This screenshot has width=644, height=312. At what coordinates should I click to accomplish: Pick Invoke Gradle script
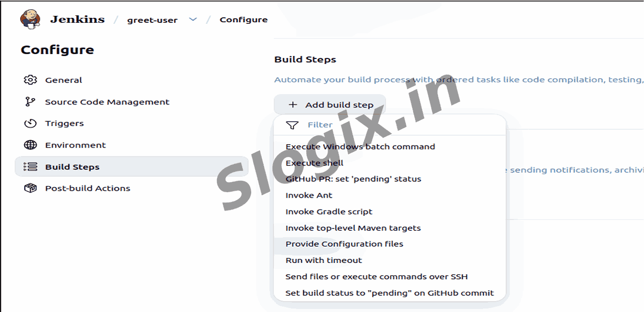328,211
